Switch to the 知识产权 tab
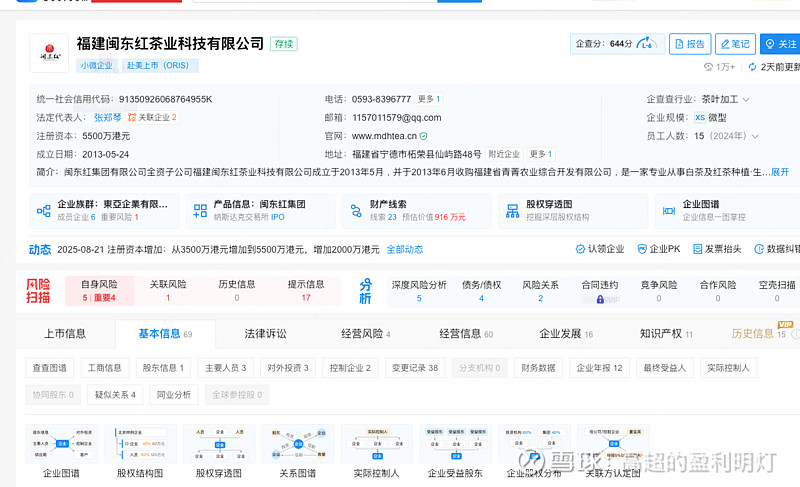The height and width of the screenshot is (487, 800). [660, 334]
